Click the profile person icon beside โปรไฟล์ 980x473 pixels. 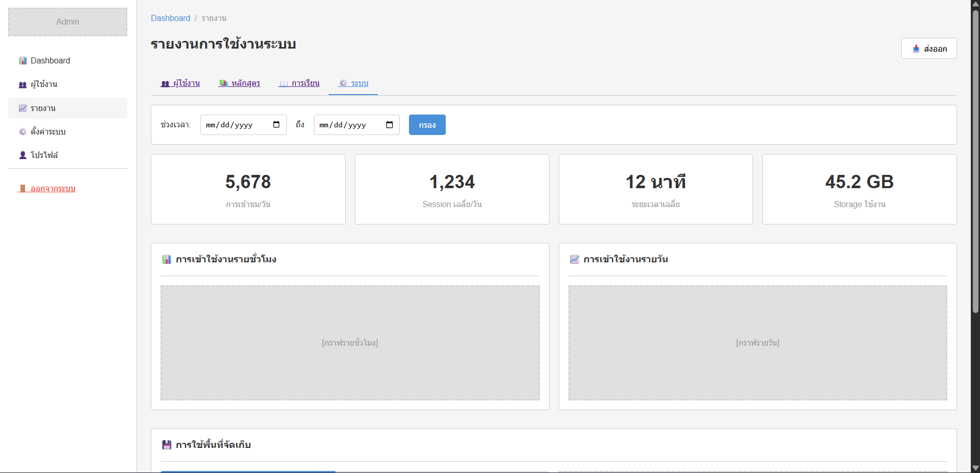[22, 155]
